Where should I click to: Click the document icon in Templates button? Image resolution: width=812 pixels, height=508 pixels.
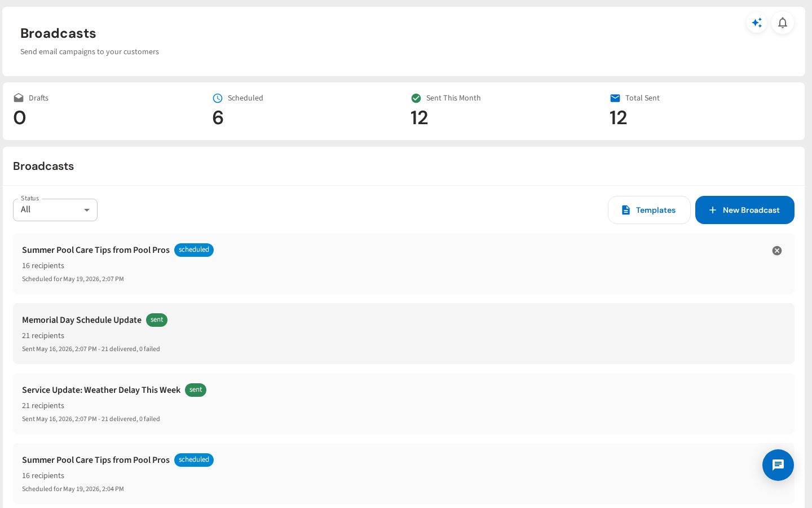626,210
